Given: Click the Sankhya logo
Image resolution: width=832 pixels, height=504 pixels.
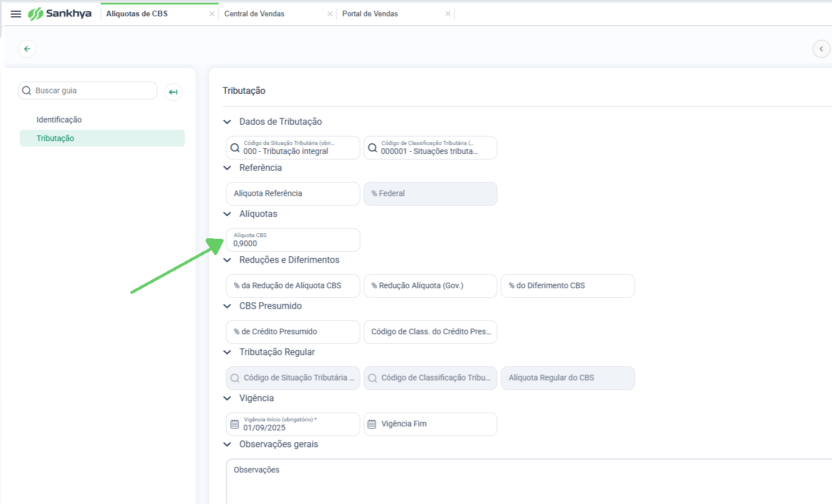Looking at the screenshot, I should tap(60, 13).
